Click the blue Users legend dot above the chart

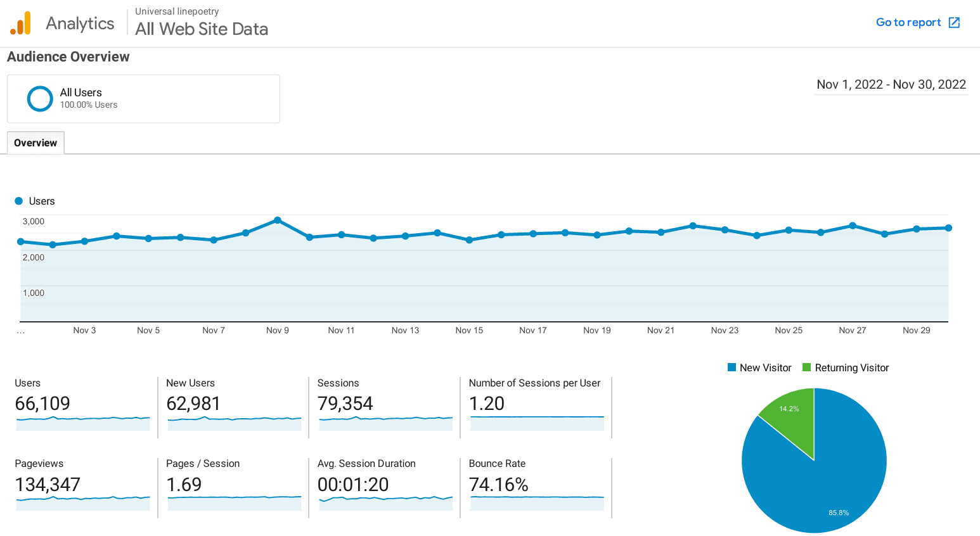[18, 201]
